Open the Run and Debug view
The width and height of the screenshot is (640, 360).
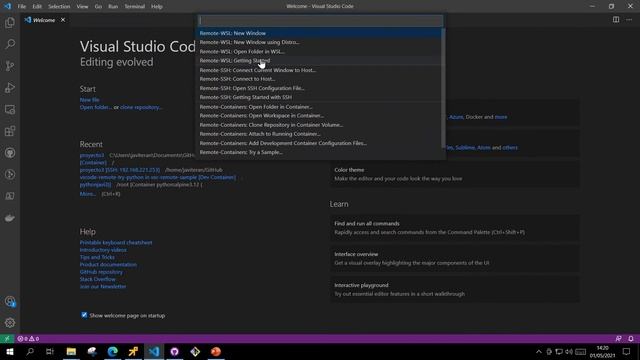10,88
